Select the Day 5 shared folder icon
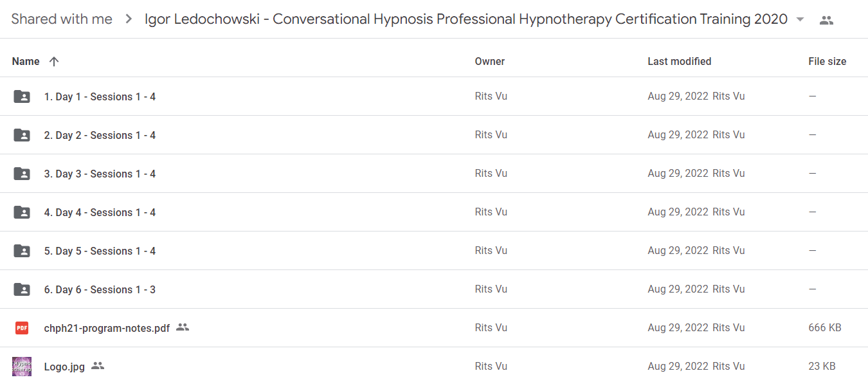Image resolution: width=868 pixels, height=382 pixels. point(22,251)
